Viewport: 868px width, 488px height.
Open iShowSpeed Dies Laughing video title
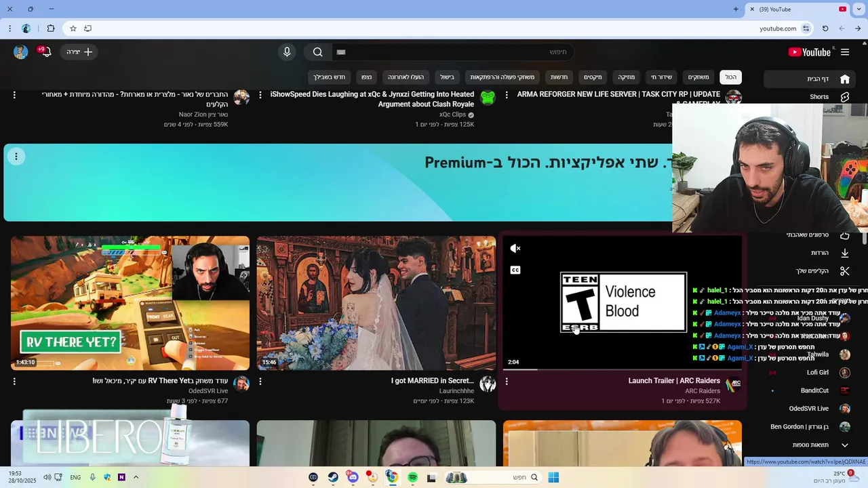point(372,99)
